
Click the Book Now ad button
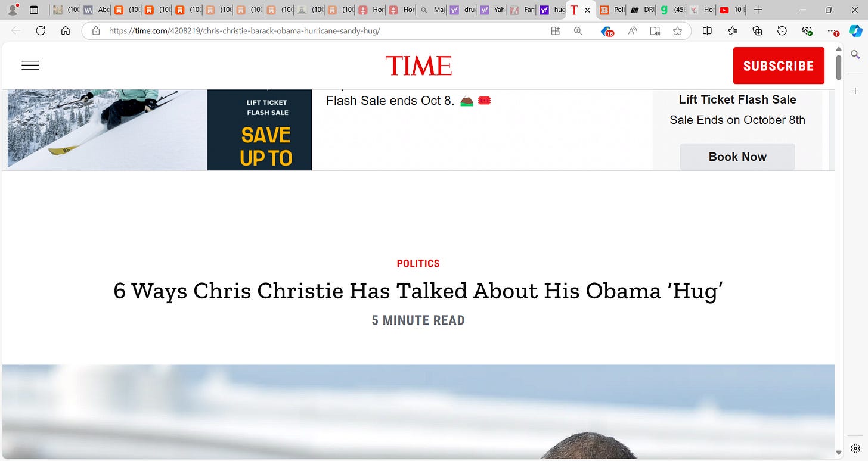click(x=737, y=157)
